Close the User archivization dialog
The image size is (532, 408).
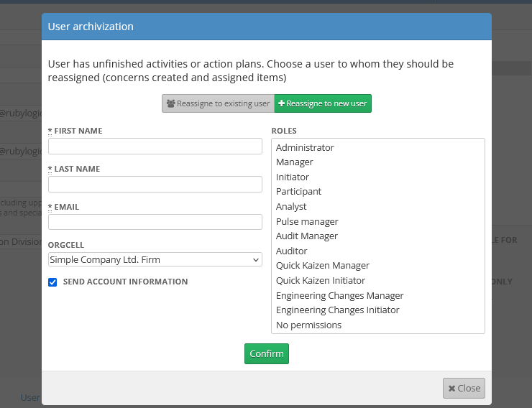tap(464, 388)
